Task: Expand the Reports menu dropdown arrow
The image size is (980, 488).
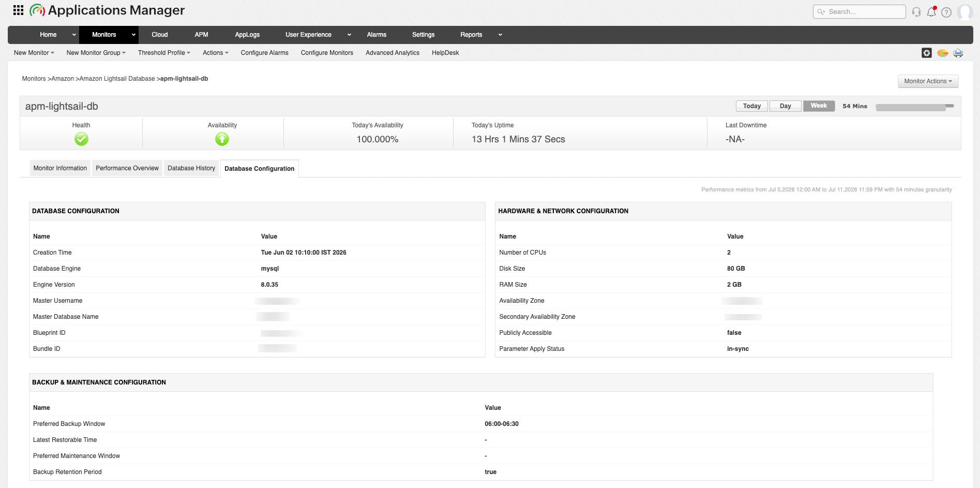Action: (x=500, y=35)
